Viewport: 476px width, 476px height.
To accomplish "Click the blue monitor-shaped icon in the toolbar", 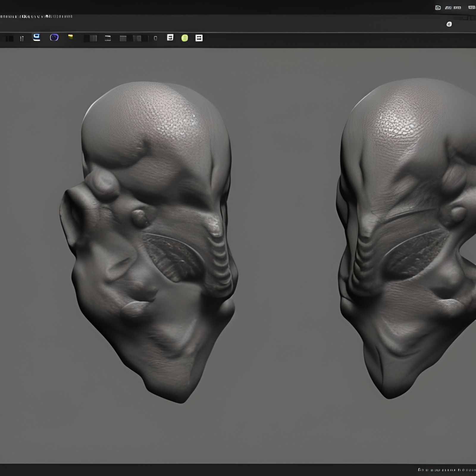I will (x=37, y=37).
